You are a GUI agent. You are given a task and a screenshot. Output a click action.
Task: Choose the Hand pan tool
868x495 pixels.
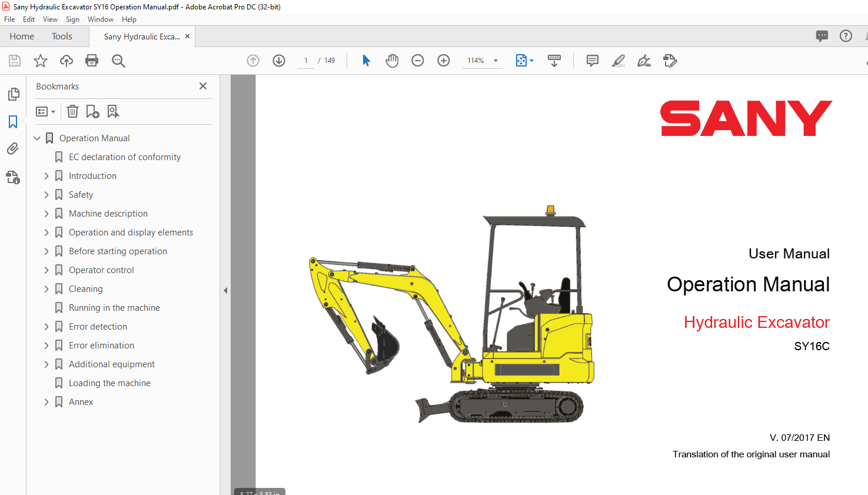tap(392, 61)
